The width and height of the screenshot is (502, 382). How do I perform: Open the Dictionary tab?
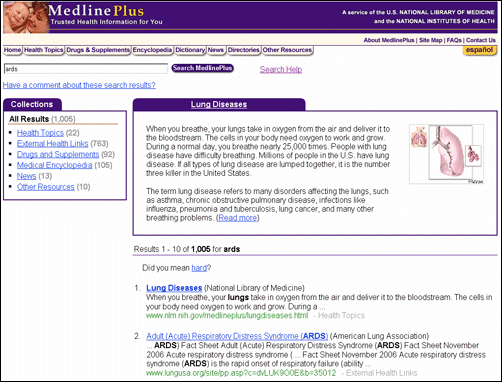tap(190, 50)
